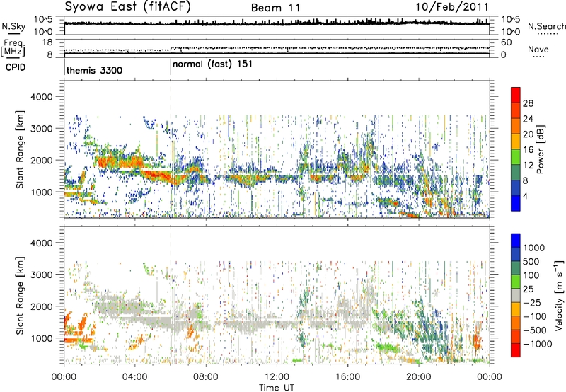This screenshot has height=392, width=566.
Task: Click the 08:00 time tick label
Action: click(206, 377)
